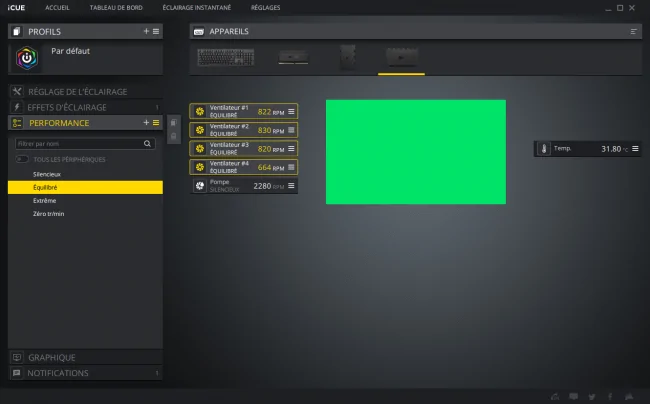The width and height of the screenshot is (650, 404).
Task: Click the APPAREILS keyboard icon
Action: pyautogui.click(x=199, y=31)
